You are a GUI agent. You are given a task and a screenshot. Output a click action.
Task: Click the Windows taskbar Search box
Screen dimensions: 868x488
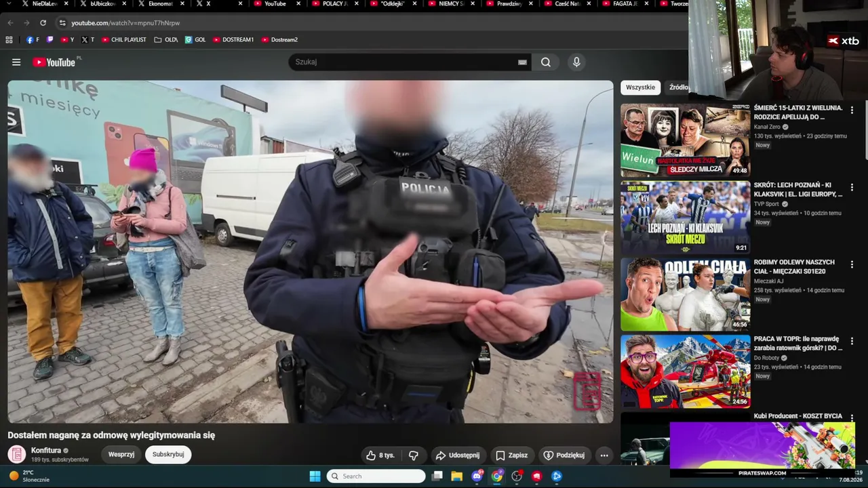[376, 476]
